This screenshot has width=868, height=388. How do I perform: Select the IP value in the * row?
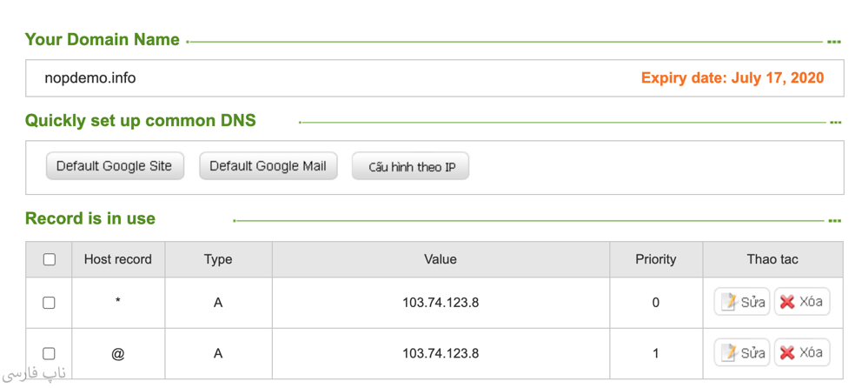[441, 303]
